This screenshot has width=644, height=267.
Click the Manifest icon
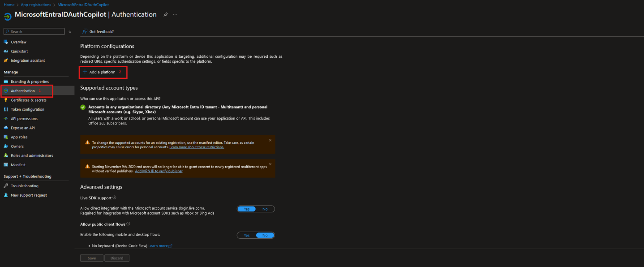pos(6,165)
